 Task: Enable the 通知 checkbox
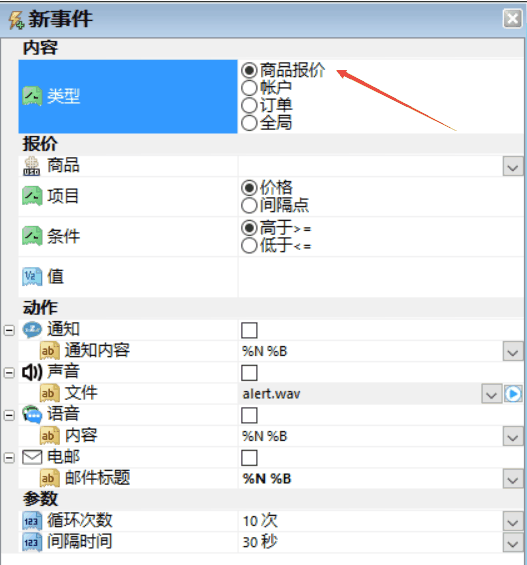pos(249,330)
